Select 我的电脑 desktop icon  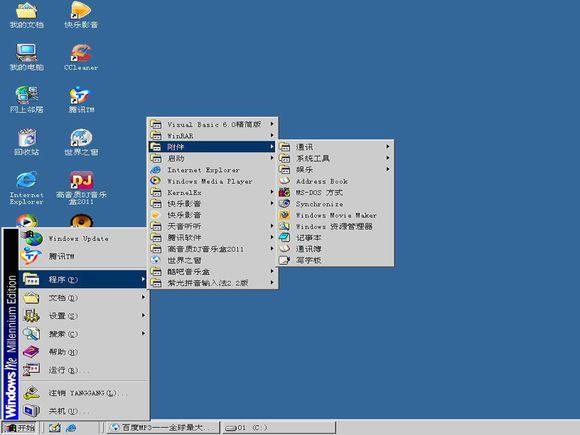tap(26, 57)
